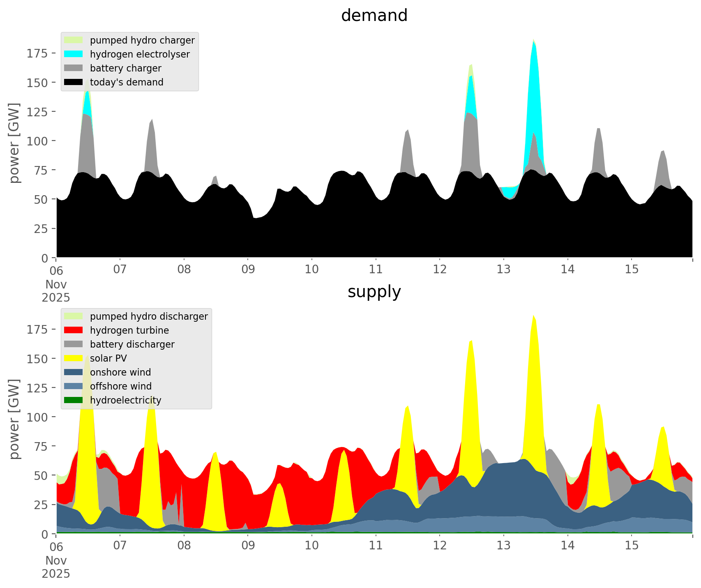The height and width of the screenshot is (588, 701).
Task: Click date tick 09 on demand chart axis
Action: [248, 270]
